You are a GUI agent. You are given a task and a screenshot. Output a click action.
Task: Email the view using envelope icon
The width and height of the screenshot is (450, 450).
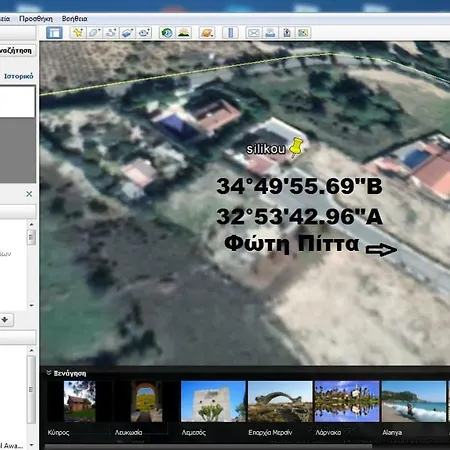[254, 33]
